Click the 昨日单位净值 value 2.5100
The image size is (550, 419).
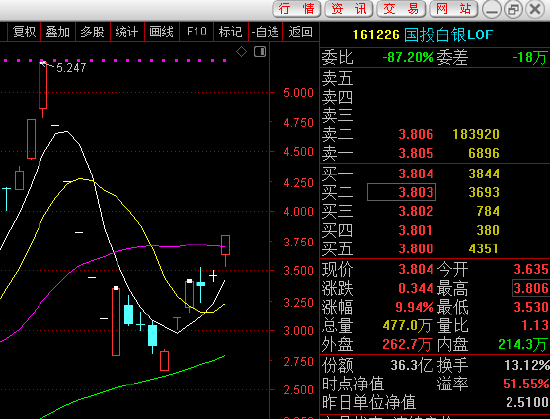click(x=527, y=402)
